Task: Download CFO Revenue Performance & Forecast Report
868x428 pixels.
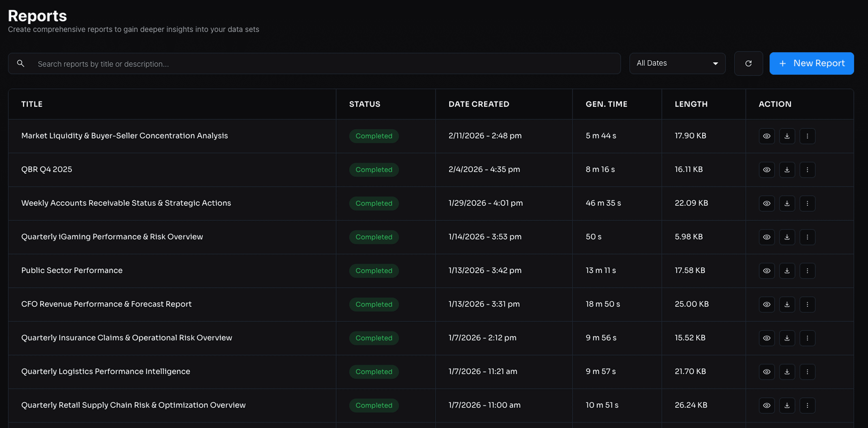Action: pos(787,304)
